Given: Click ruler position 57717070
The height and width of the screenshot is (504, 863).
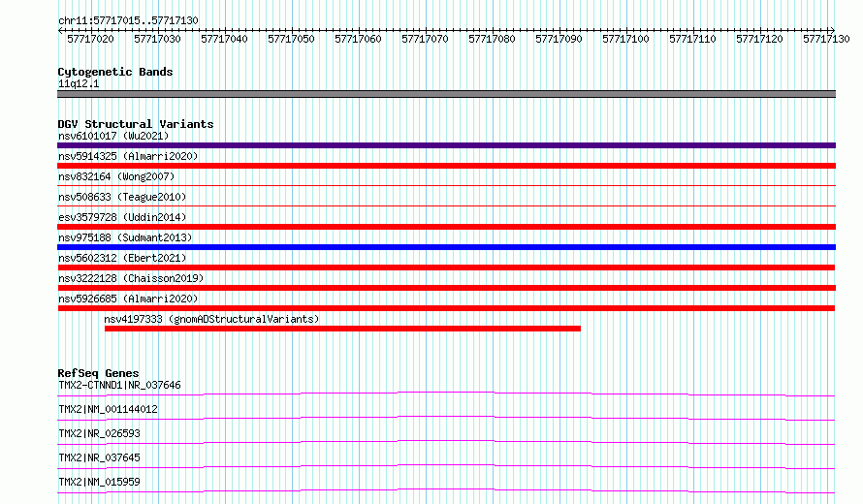Looking at the screenshot, I should point(425,39).
